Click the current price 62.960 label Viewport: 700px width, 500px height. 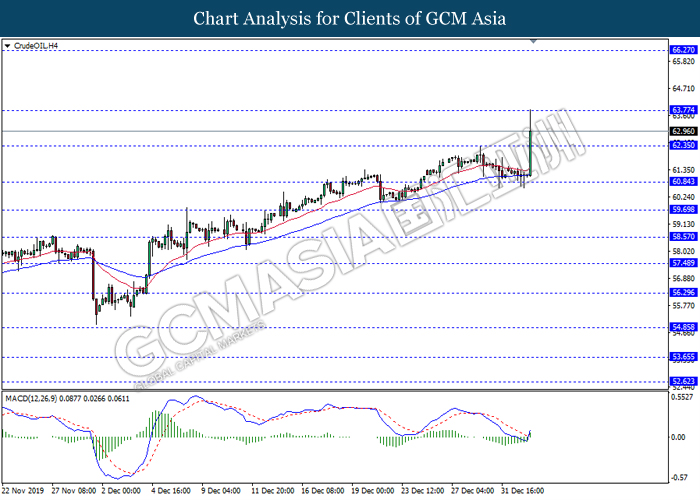tap(683, 131)
